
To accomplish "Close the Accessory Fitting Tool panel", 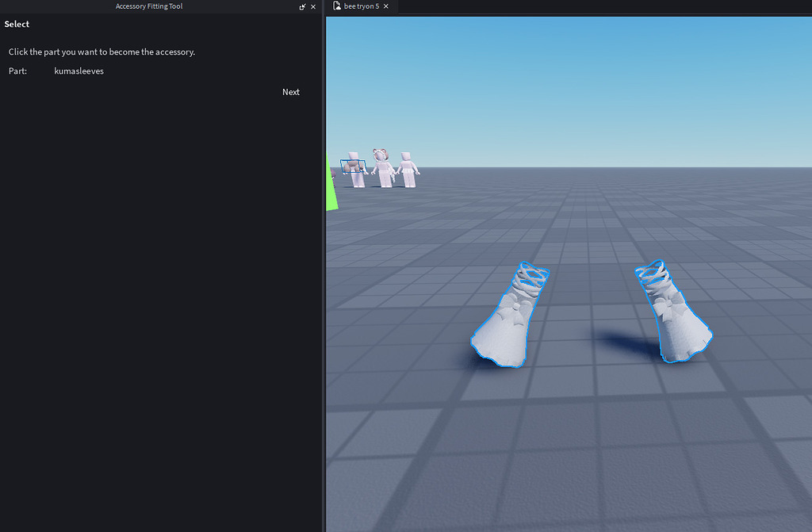I will (312, 6).
